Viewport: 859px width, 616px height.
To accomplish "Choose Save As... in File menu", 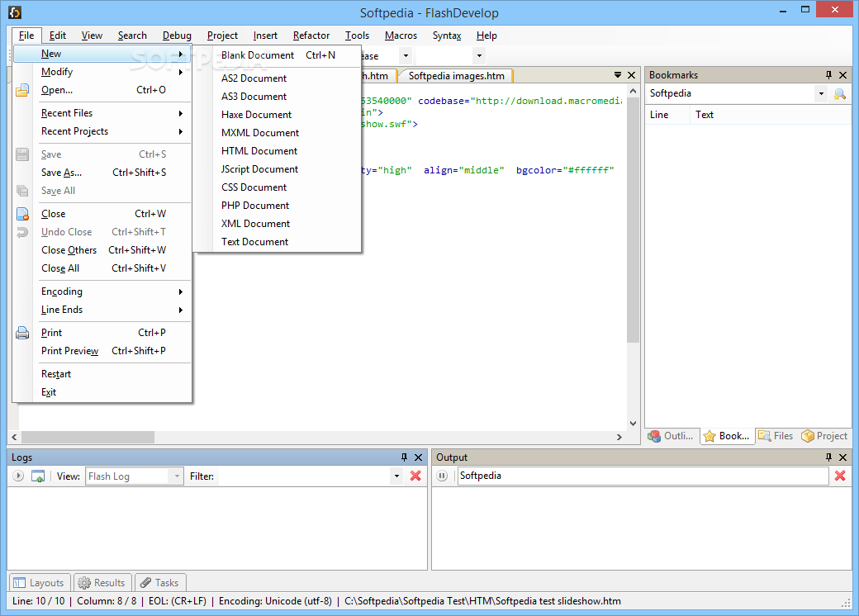I will click(x=102, y=173).
